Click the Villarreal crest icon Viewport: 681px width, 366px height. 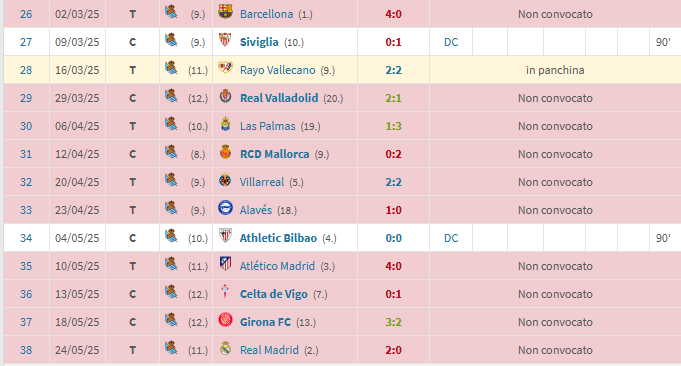pyautogui.click(x=225, y=180)
